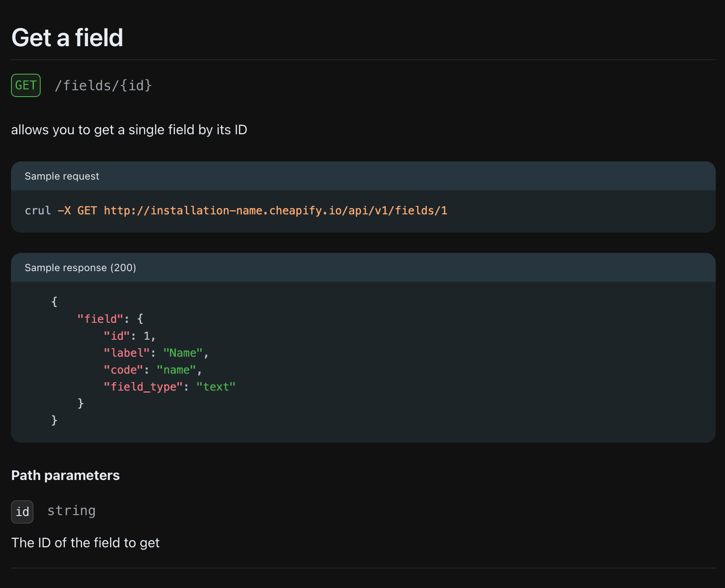Click the "field" key in the JSON response
The width and height of the screenshot is (725, 588).
coord(100,319)
